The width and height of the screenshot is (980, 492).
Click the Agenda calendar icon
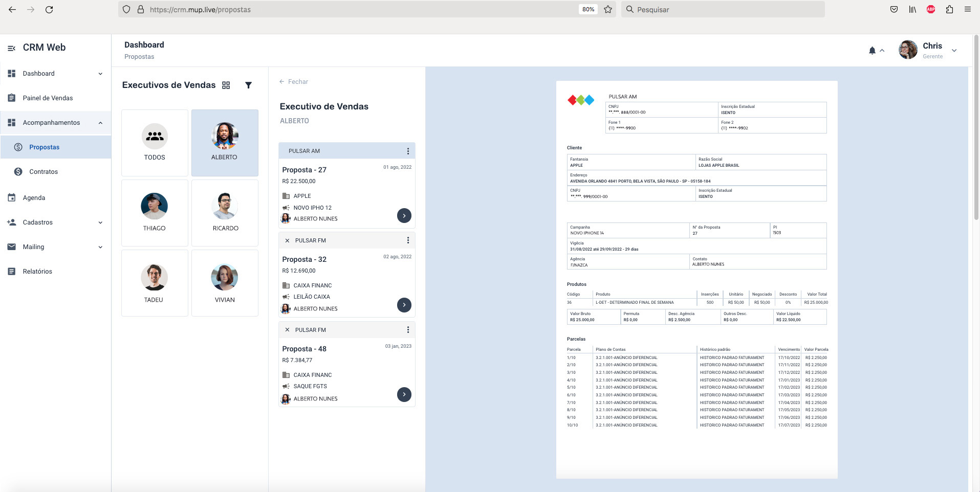(x=12, y=197)
